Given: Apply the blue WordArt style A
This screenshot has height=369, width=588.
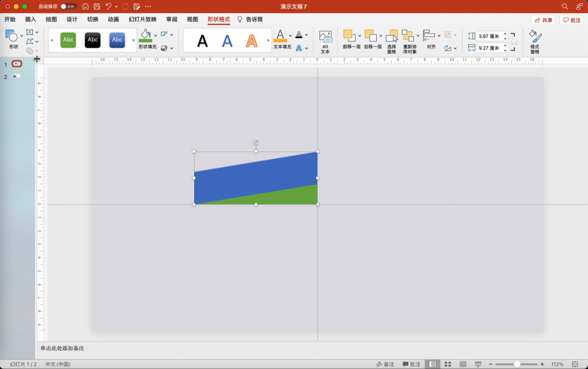Looking at the screenshot, I should 227,40.
